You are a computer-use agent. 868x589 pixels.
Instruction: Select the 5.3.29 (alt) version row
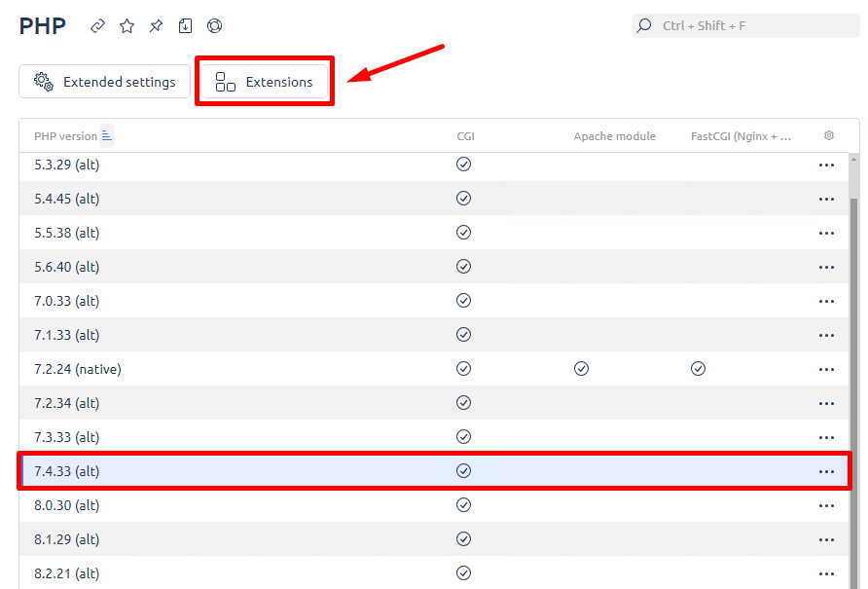pyautogui.click(x=433, y=166)
